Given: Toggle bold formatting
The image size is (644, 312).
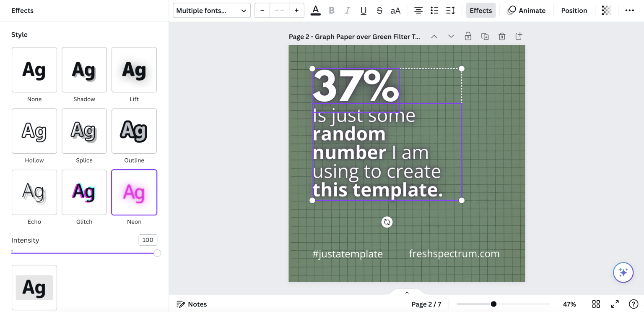Looking at the screenshot, I should pyautogui.click(x=331, y=10).
